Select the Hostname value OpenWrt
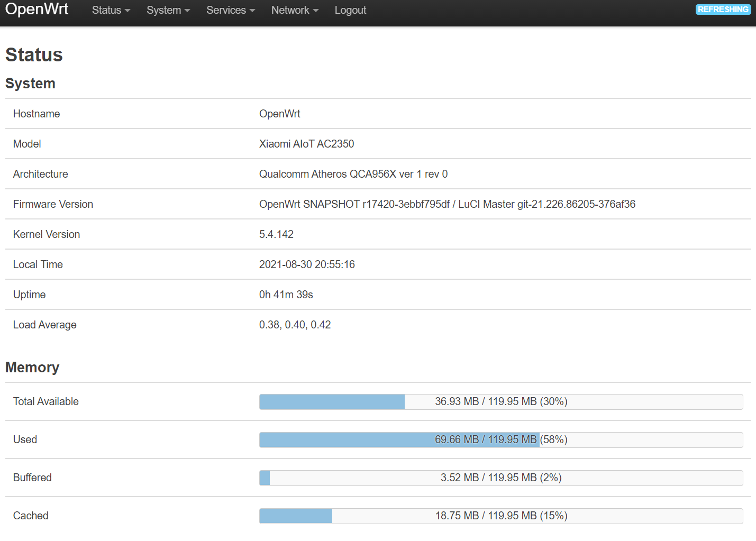This screenshot has height=541, width=756. tap(279, 114)
